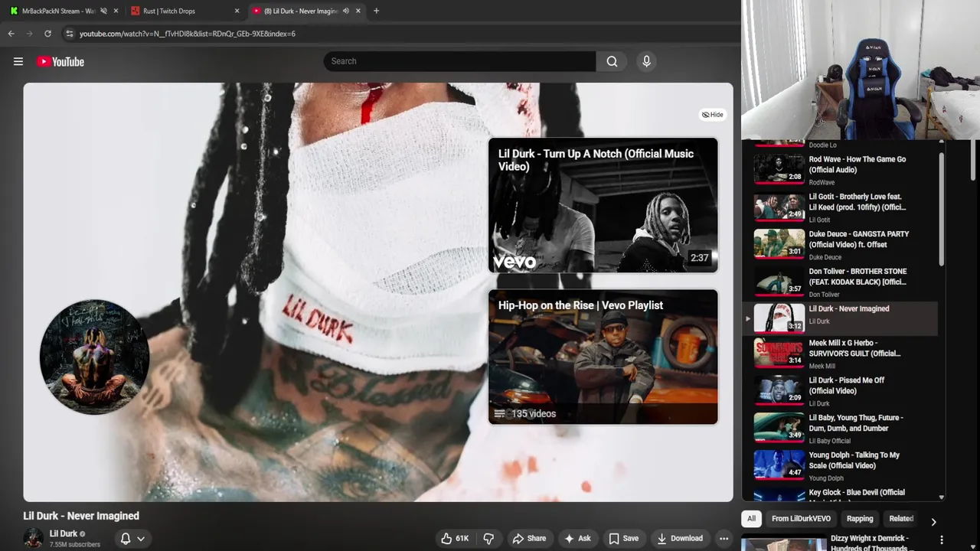Toggle notification bell for Lil Durk
This screenshot has height=551, width=980.
point(126,538)
